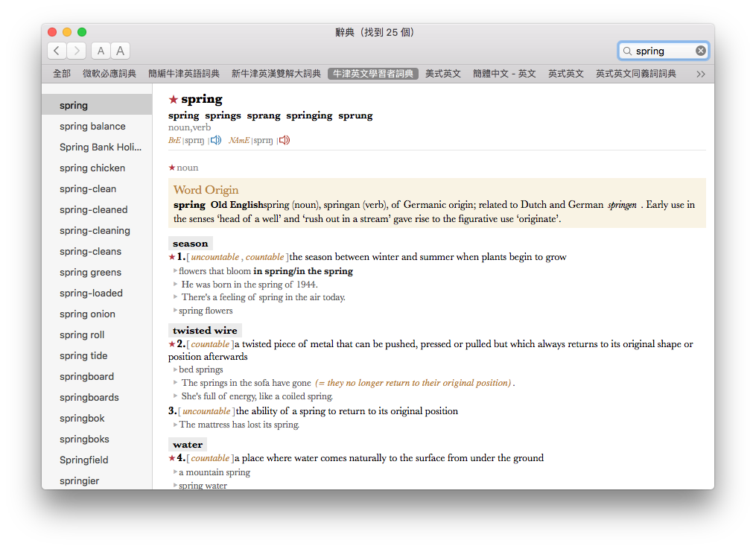Open the 'spring chicken' entry
This screenshot has width=756, height=549.
[x=97, y=168]
